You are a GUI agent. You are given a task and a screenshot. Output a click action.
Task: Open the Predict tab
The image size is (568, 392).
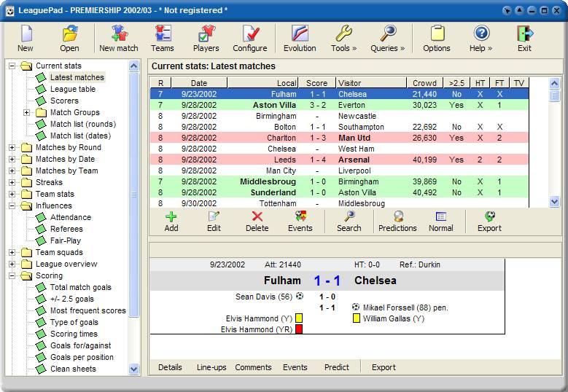tap(337, 367)
